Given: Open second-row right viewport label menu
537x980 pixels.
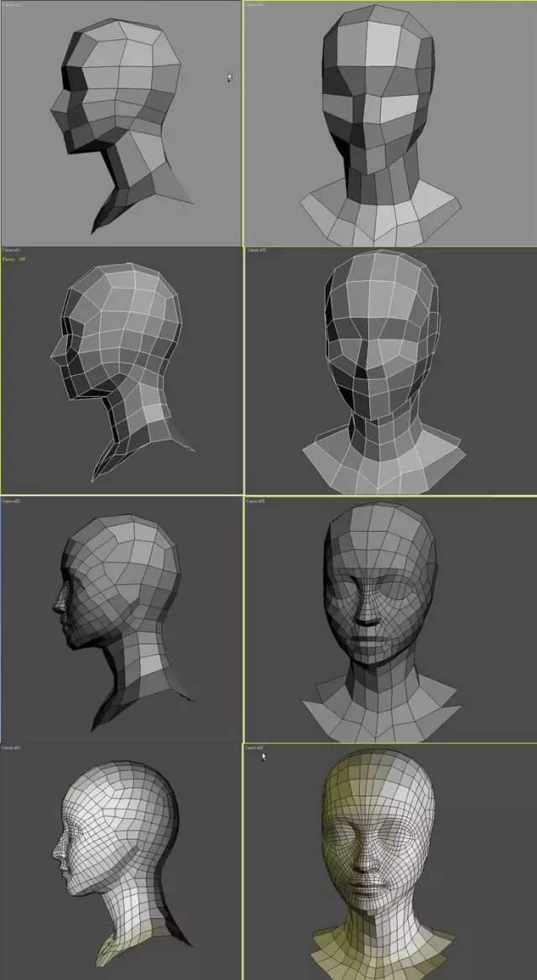Looking at the screenshot, I should pos(256,251).
